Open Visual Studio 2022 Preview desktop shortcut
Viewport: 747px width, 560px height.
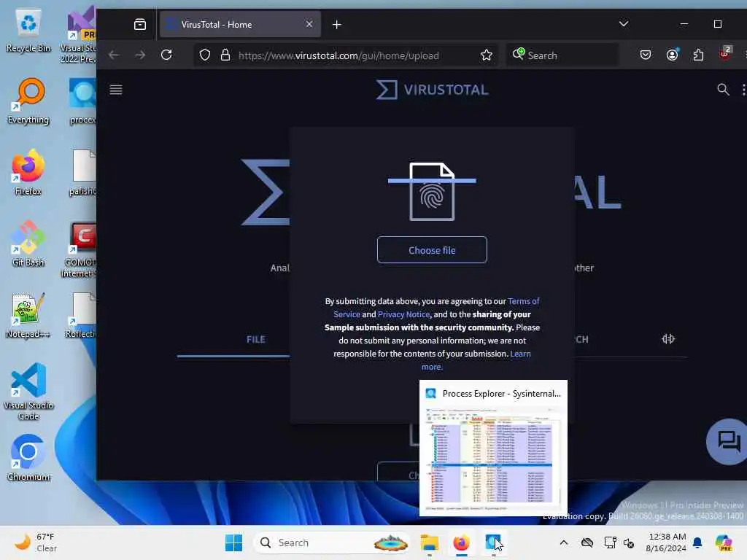[80, 34]
